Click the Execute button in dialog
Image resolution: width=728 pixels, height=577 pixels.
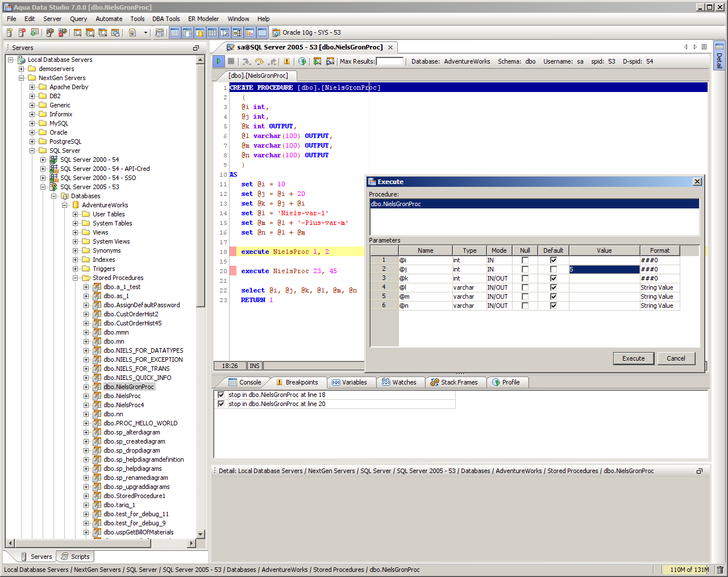click(x=633, y=358)
